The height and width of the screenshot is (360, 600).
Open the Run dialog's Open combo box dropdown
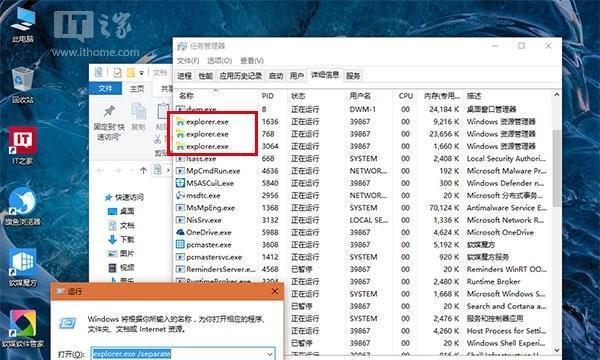click(270, 354)
